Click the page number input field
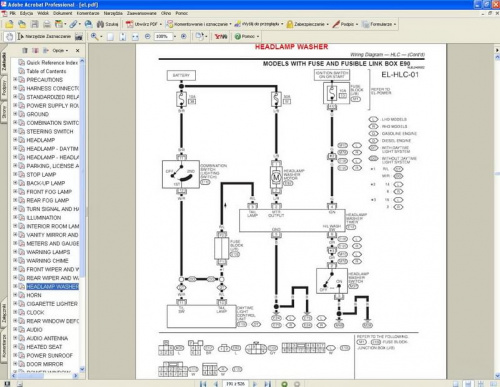Screen dimensions: 500x387 click(x=235, y=384)
